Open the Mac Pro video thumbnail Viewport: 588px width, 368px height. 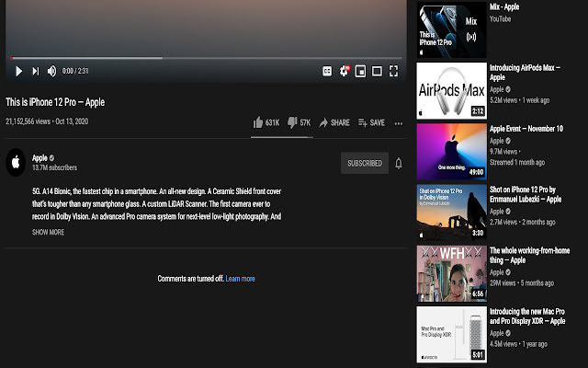[451, 334]
